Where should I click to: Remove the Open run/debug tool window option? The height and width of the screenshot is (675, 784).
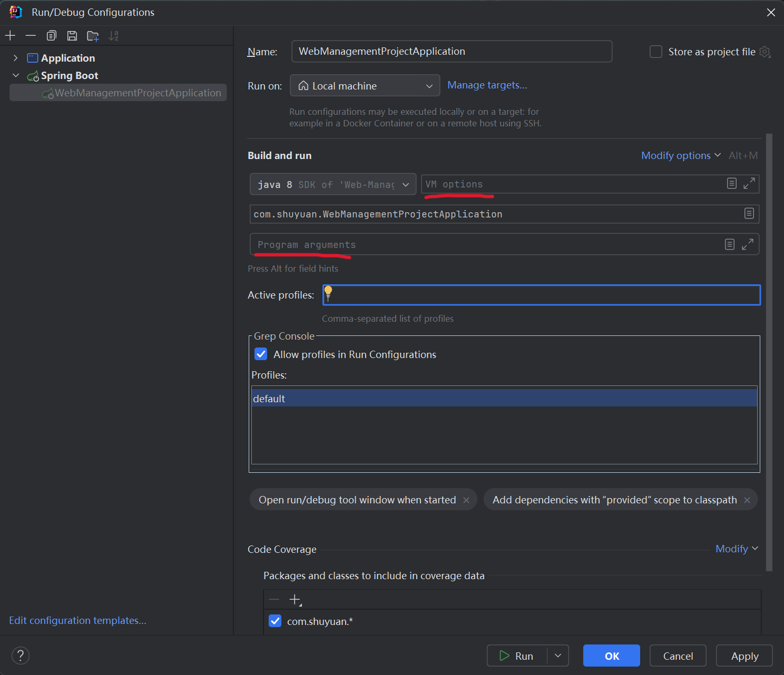click(466, 500)
